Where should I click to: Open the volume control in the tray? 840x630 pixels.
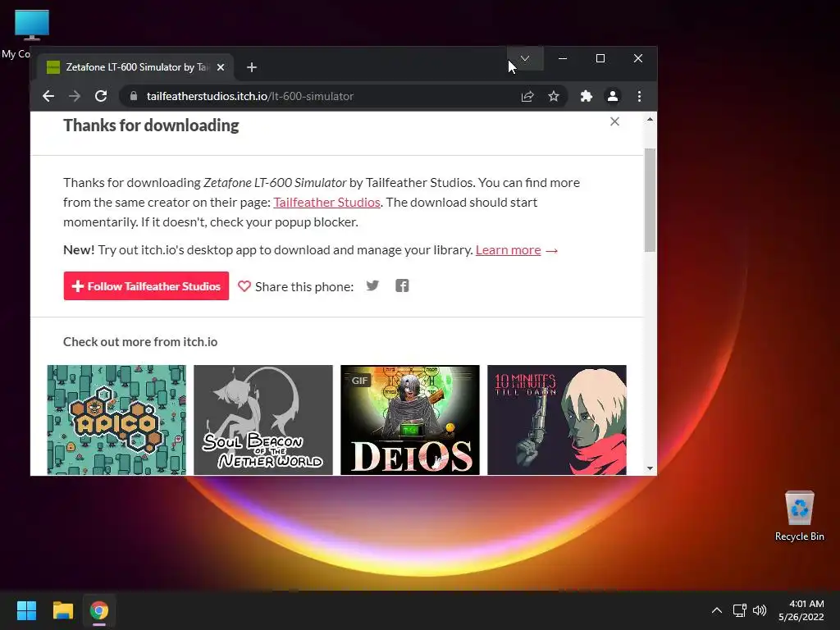point(760,610)
